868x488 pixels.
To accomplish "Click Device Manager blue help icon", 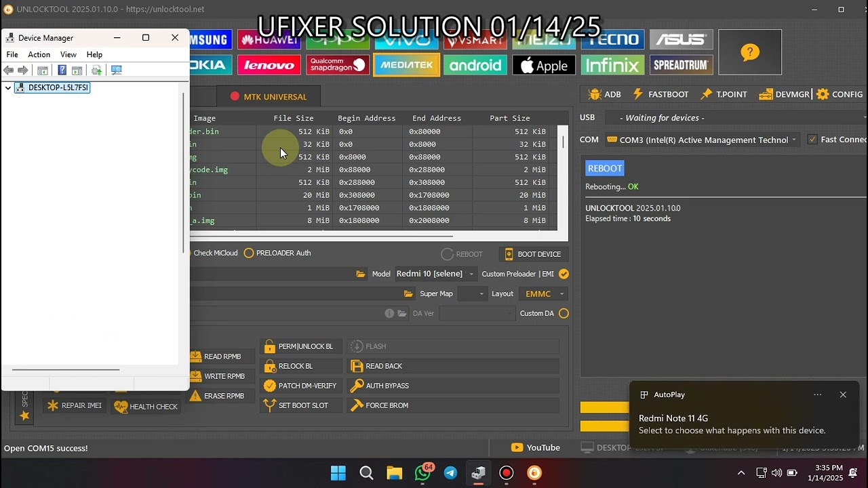I will tap(62, 70).
